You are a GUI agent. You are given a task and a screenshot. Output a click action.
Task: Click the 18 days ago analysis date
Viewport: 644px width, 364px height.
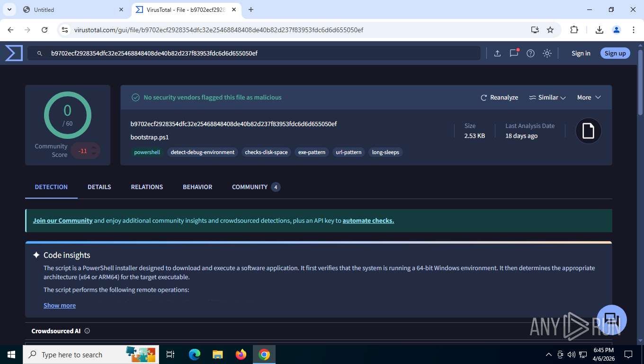[521, 136]
